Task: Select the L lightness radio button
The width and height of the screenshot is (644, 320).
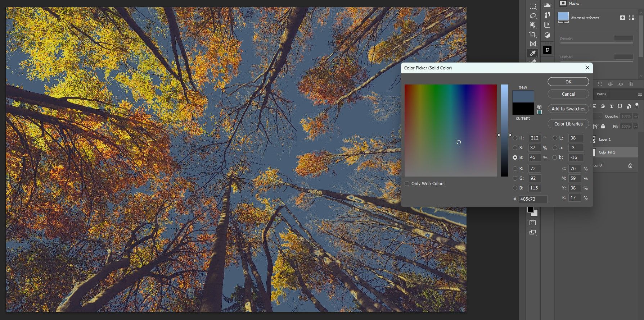Action: point(555,138)
